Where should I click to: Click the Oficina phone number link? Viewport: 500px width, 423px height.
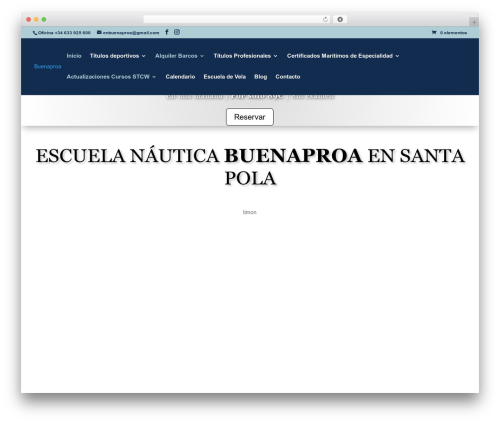click(64, 33)
